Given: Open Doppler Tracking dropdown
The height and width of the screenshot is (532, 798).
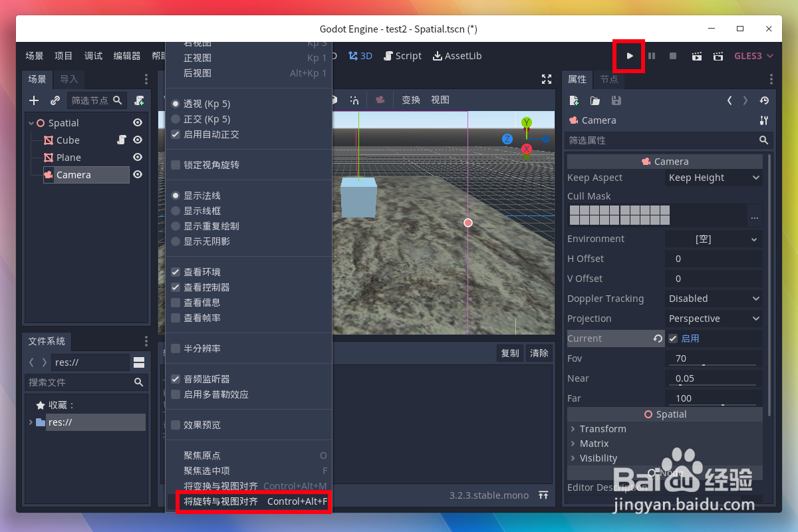Looking at the screenshot, I should click(x=714, y=299).
